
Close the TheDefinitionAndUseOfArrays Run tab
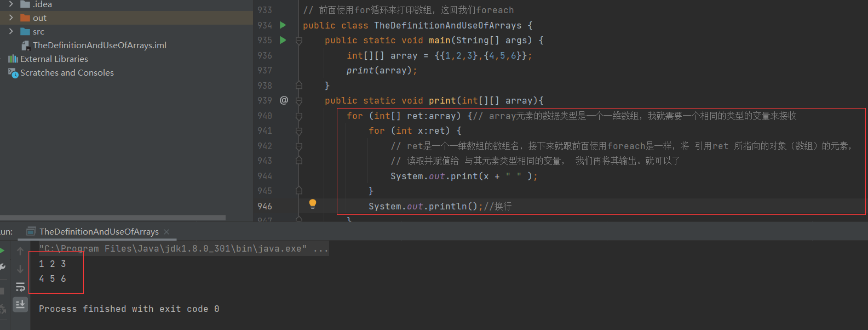[x=166, y=232]
